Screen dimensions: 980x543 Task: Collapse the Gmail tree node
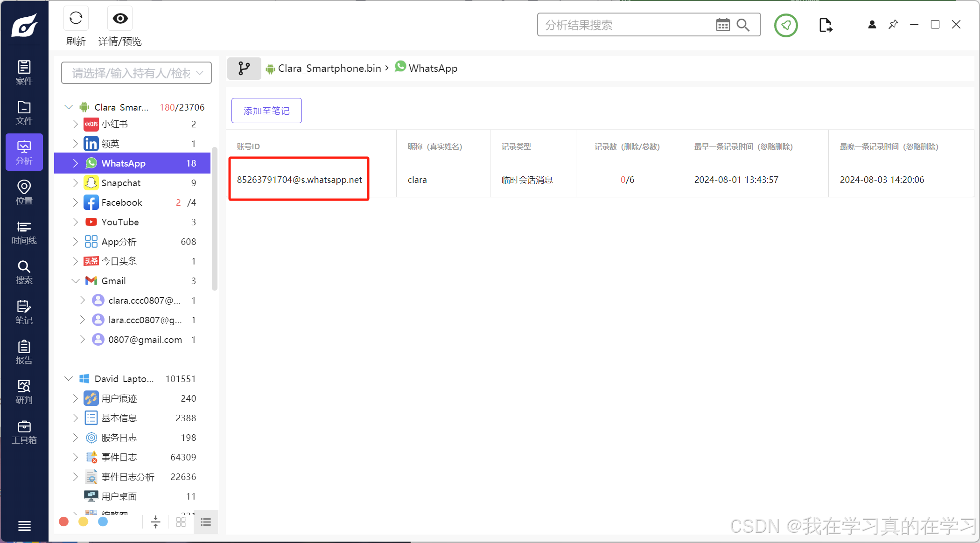(75, 281)
